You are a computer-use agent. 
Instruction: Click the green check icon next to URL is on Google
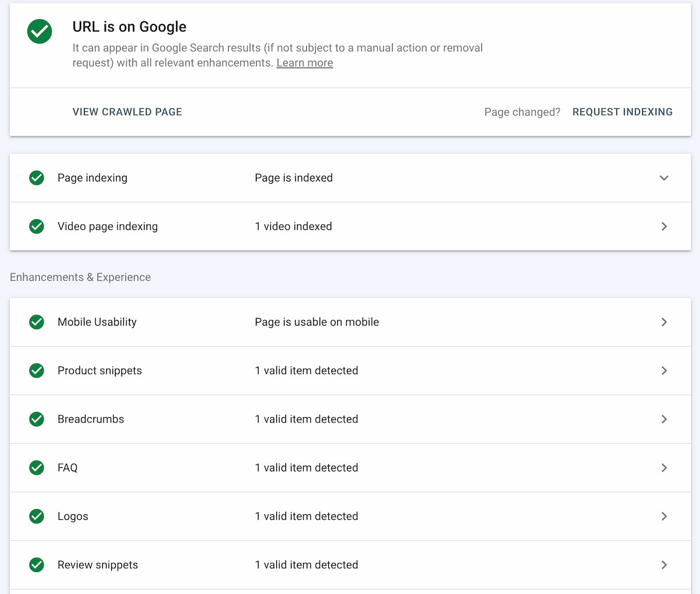[39, 32]
